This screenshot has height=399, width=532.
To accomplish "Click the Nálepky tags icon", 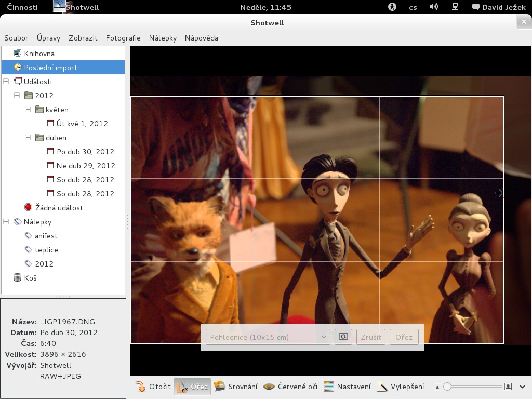I will [x=17, y=222].
